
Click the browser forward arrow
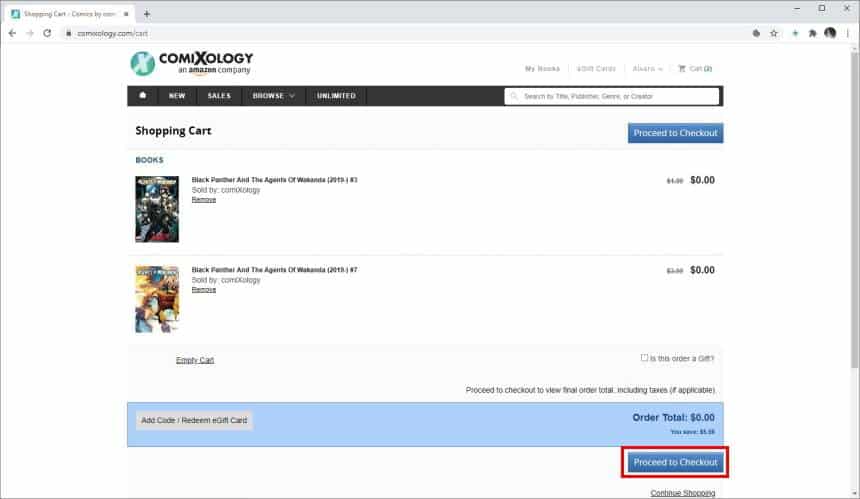click(30, 33)
